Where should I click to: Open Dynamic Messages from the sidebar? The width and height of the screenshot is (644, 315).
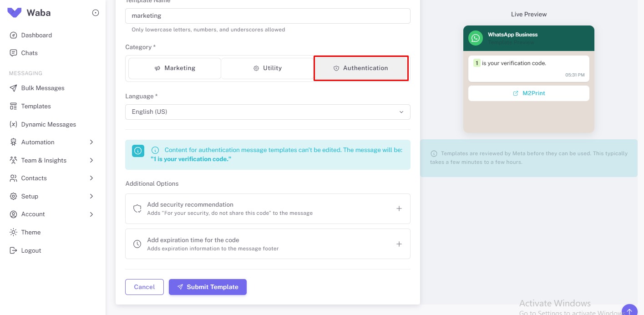coord(13,124)
